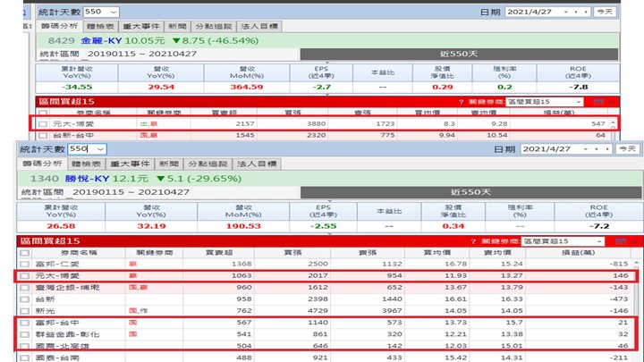Check the 台新 row checkbox
The width and height of the screenshot is (644, 362).
(24, 299)
